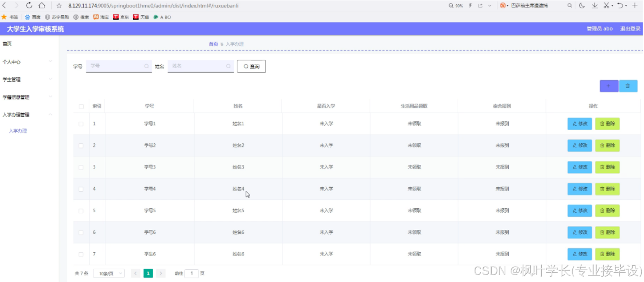Click the 查询 search button
This screenshot has height=282, width=644.
point(251,66)
